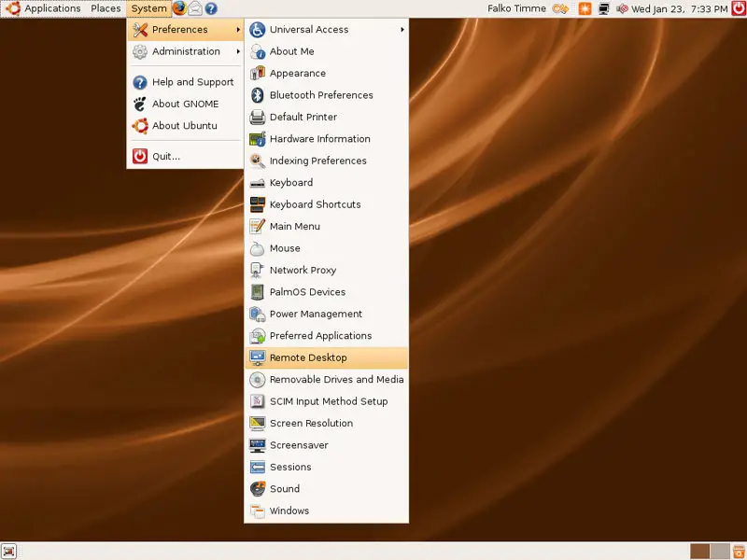Switch to the first workspace in the switcher
747x560 pixels.
pyautogui.click(x=699, y=552)
